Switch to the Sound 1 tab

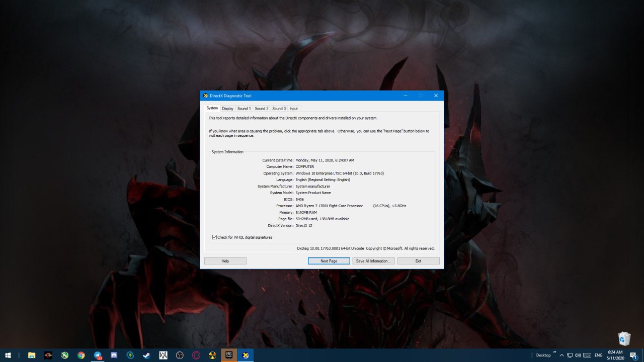(x=244, y=109)
